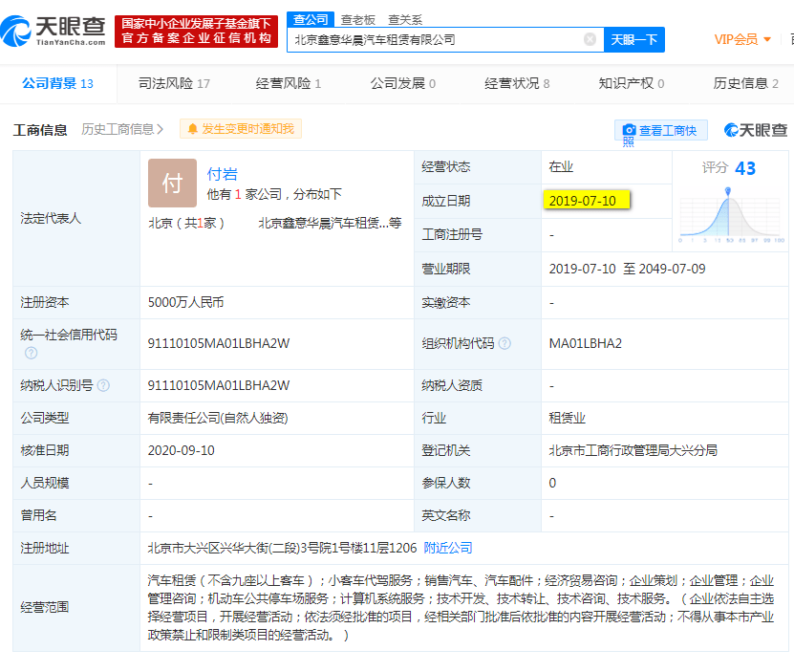Select the 查关系 search tab
The height and width of the screenshot is (672, 794).
pos(405,20)
